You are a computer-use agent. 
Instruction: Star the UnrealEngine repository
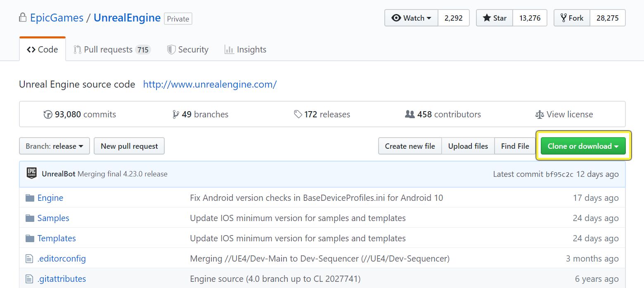click(x=495, y=18)
